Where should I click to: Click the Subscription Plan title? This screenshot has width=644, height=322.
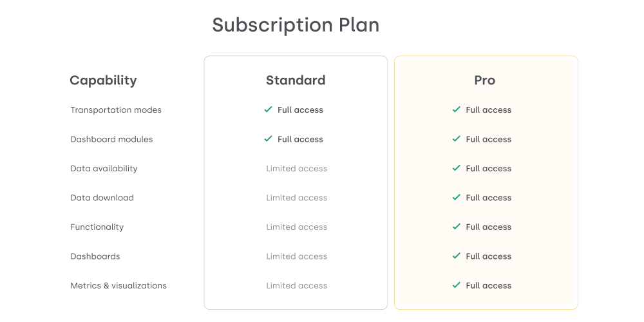[296, 25]
